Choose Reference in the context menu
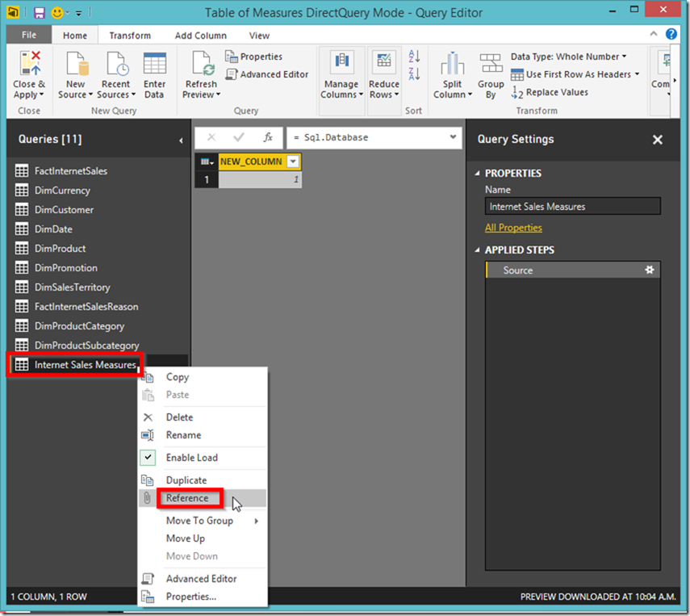 [203, 498]
